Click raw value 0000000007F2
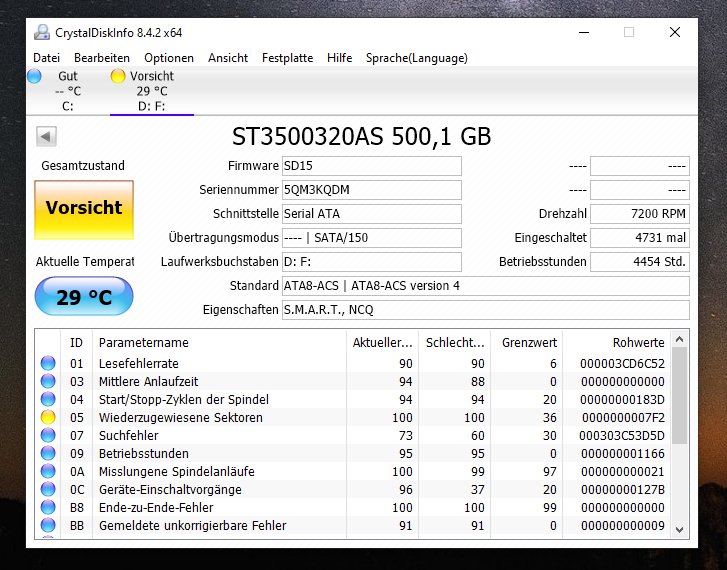Image resolution: width=727 pixels, height=570 pixels. point(623,417)
